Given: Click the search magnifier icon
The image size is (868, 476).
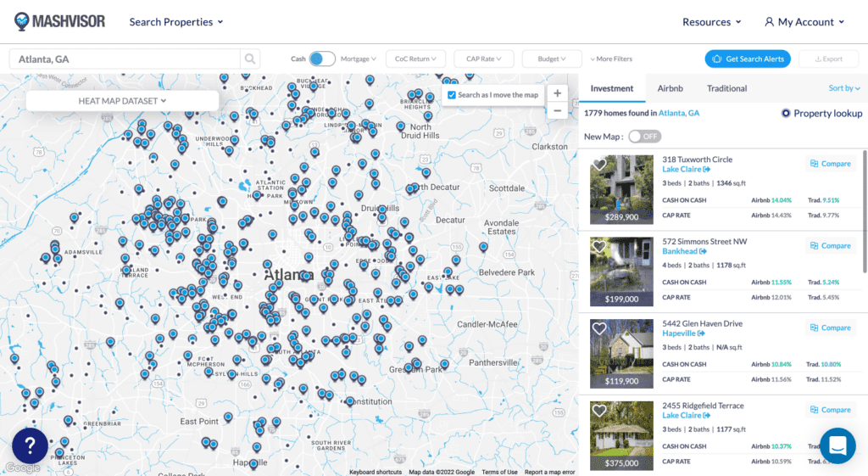Looking at the screenshot, I should [250, 59].
